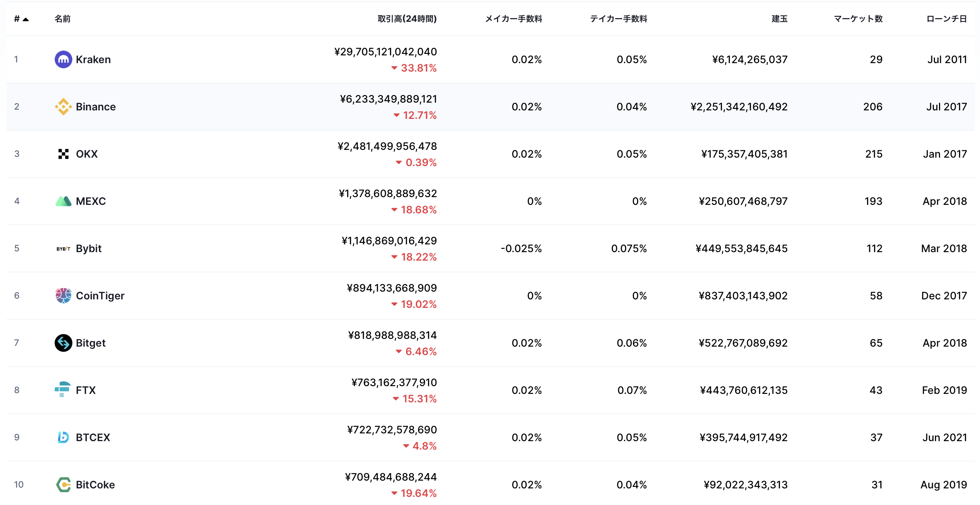Image resolution: width=980 pixels, height=505 pixels.
Task: Click MEXC market count 193
Action: (x=873, y=201)
